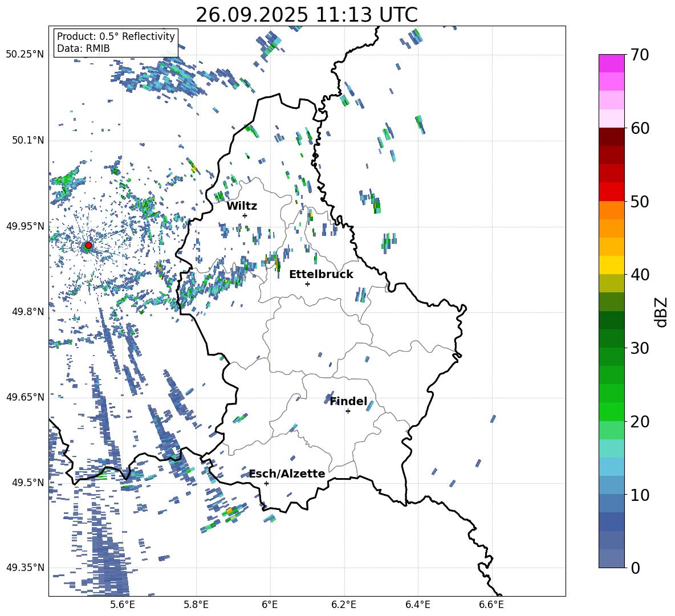Click the Esch/Alzette location cross marker
Screen dimensions: 675x616
pyautogui.click(x=266, y=483)
